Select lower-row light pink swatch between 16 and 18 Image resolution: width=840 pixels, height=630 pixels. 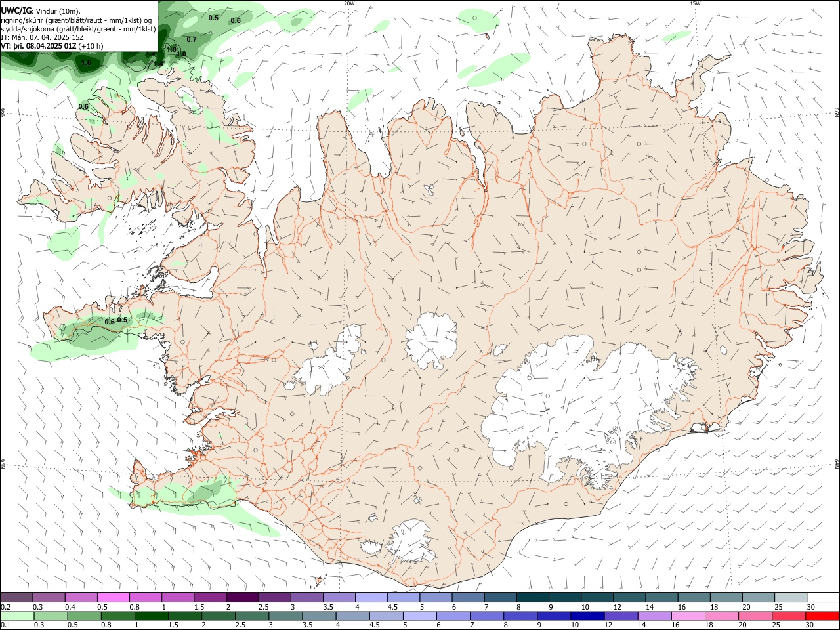tap(688, 616)
